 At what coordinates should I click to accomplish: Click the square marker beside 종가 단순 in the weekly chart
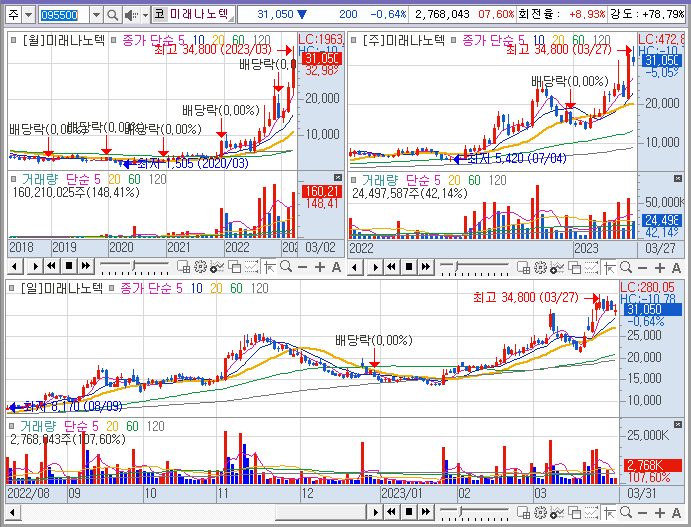pos(453,40)
